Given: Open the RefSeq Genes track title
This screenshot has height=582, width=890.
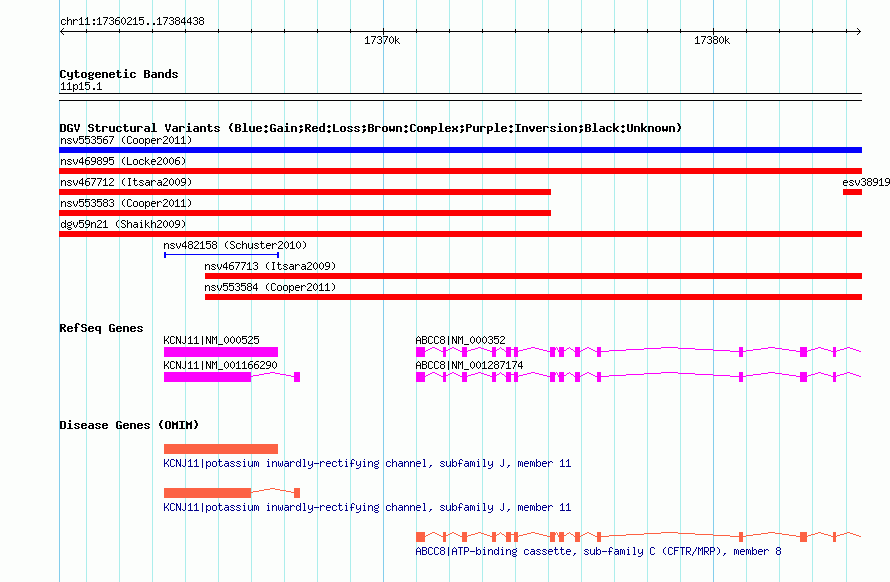Looking at the screenshot, I should [x=101, y=328].
